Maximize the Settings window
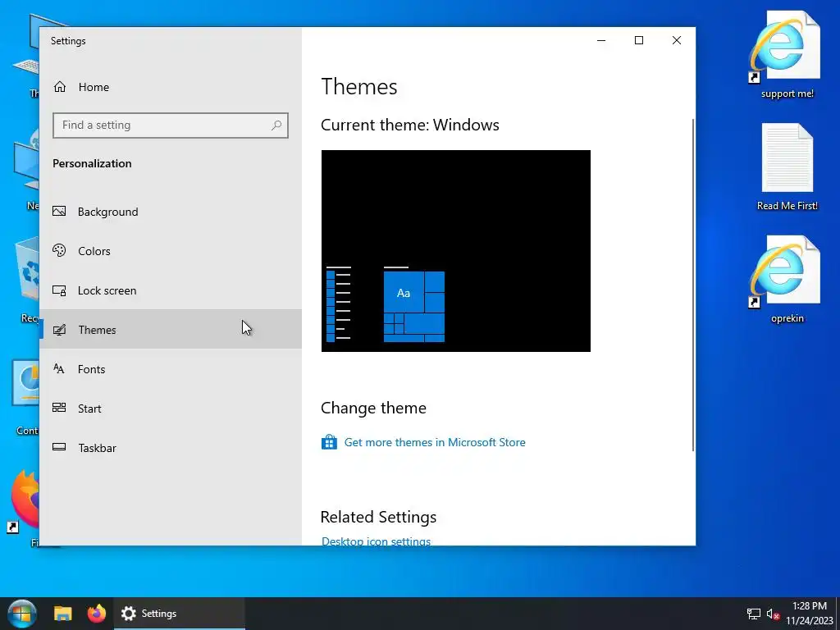The height and width of the screenshot is (630, 840). tap(639, 40)
